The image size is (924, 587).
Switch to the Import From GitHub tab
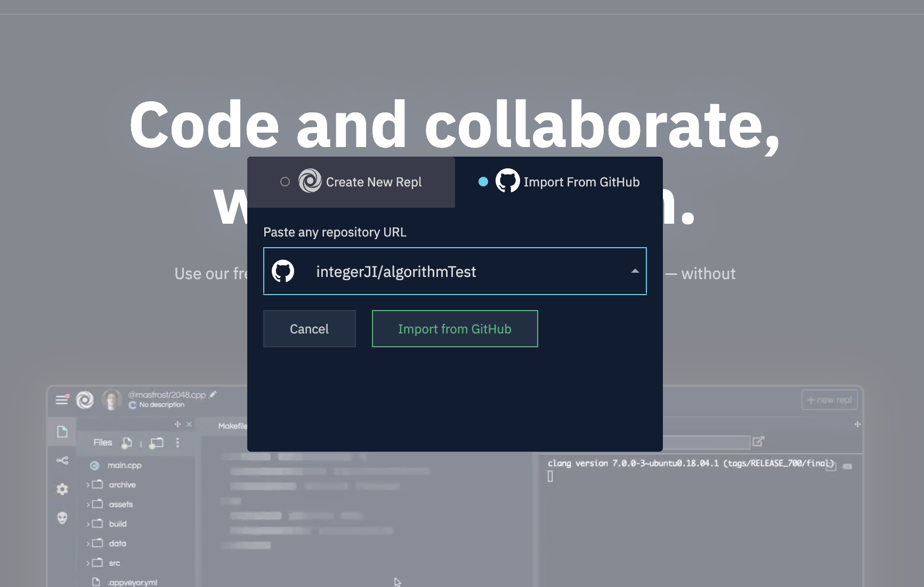[559, 182]
